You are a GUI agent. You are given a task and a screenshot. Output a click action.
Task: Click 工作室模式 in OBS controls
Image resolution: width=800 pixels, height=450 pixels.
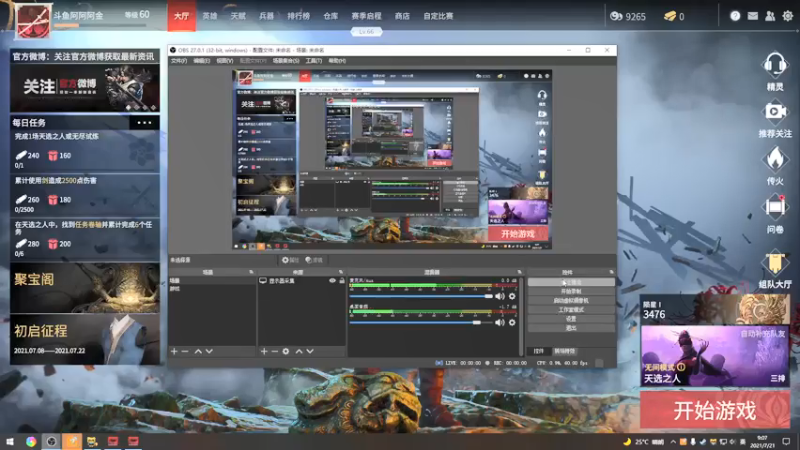571,310
